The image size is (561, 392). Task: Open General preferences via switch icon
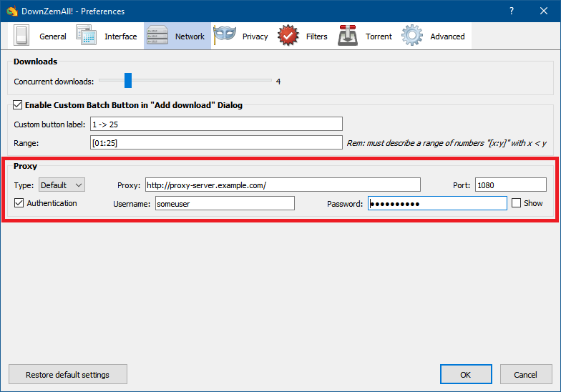coord(21,36)
